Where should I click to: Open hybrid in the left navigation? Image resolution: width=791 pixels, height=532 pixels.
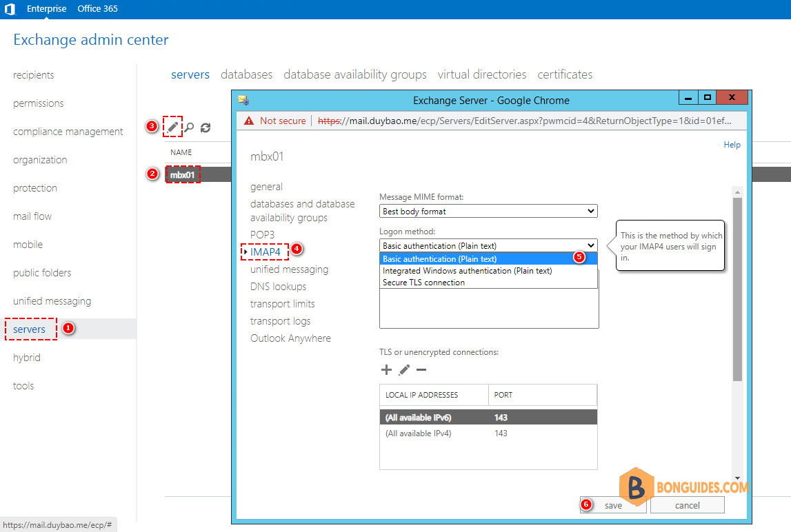coord(27,358)
